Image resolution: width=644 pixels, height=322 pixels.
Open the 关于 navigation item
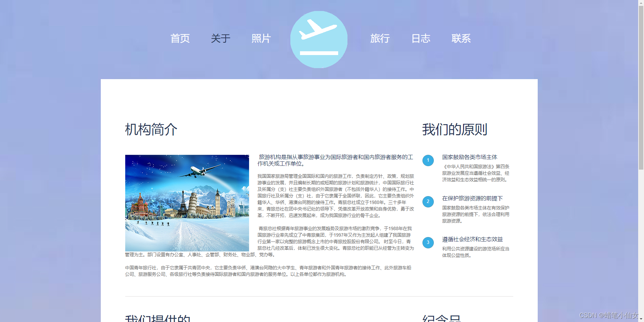tap(221, 39)
